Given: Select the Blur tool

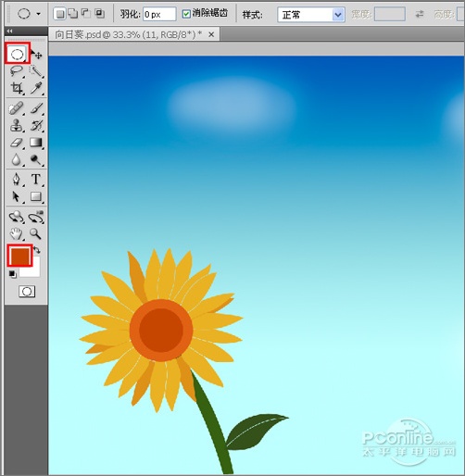Looking at the screenshot, I should [x=17, y=160].
